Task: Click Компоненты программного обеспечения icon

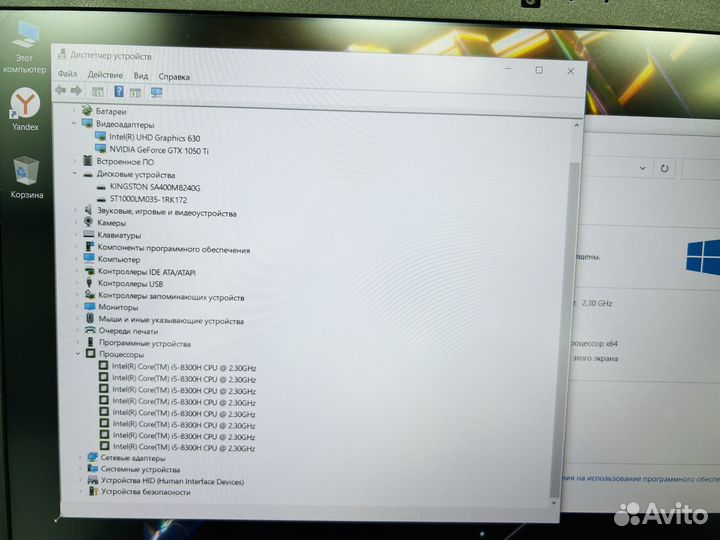Action: (x=90, y=247)
